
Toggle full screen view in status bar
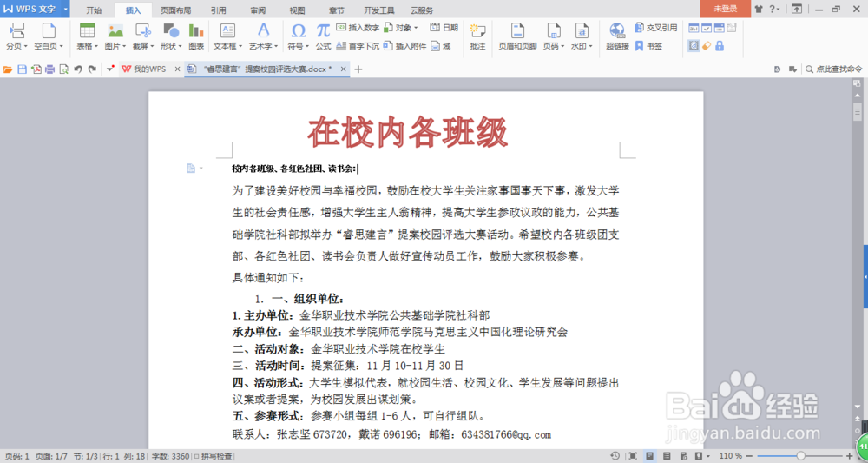click(x=633, y=456)
